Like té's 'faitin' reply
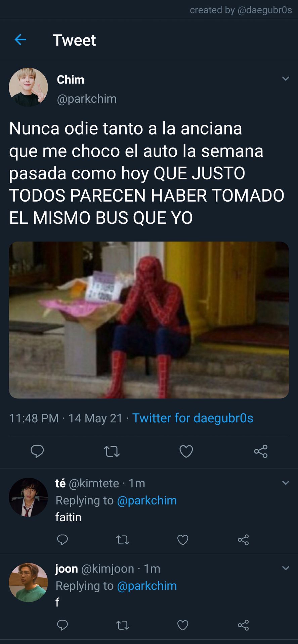298x644 pixels. 183,540
